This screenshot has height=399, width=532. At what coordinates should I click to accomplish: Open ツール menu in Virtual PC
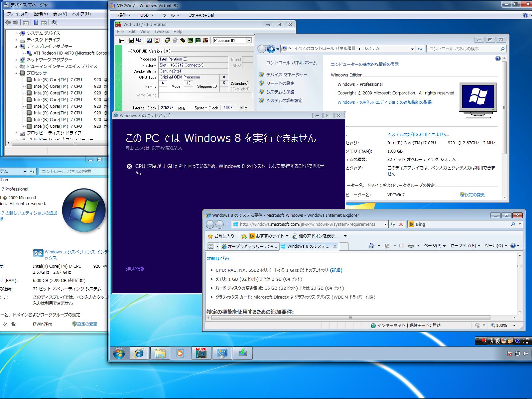coord(171,15)
